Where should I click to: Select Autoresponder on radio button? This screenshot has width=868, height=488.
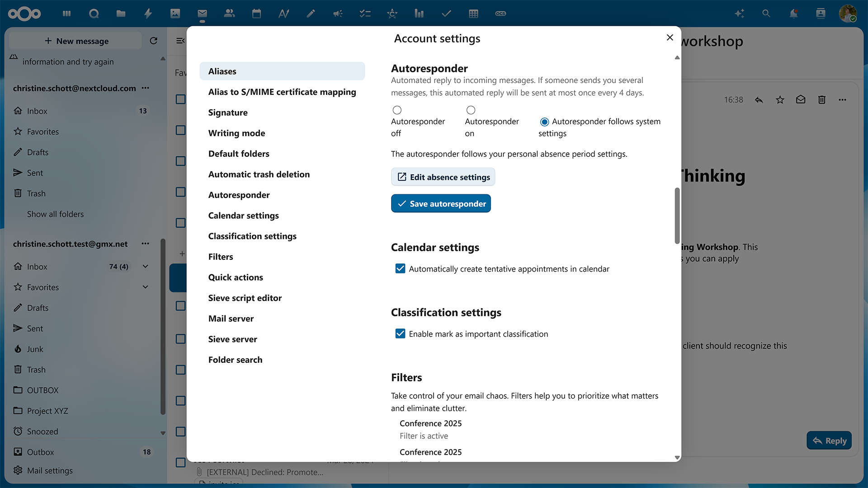[471, 110]
